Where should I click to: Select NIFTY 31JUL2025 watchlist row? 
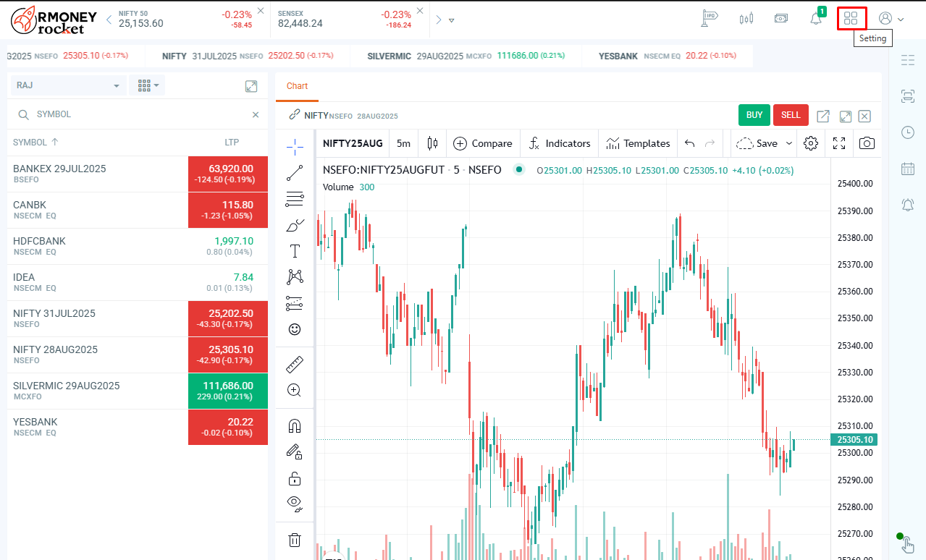(x=138, y=319)
